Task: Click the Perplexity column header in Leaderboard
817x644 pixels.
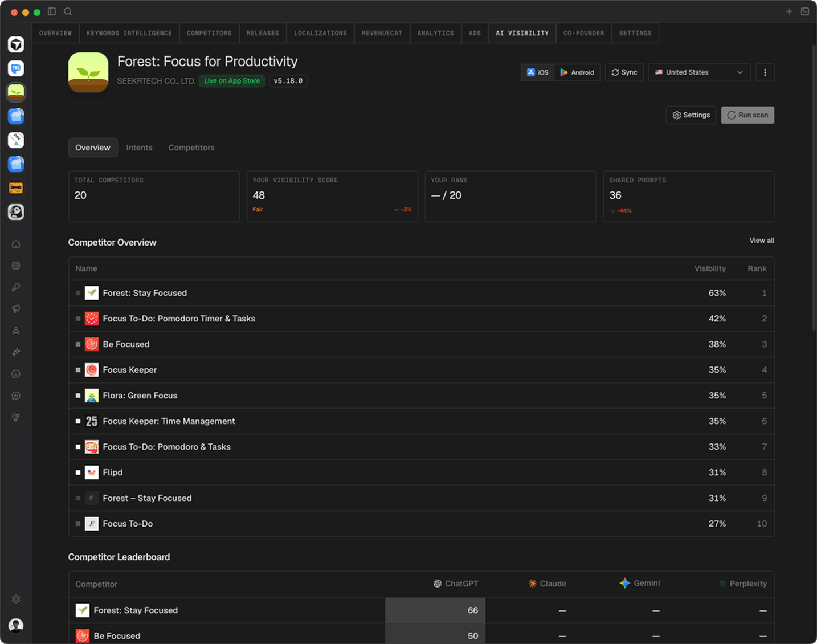Action: (743, 584)
